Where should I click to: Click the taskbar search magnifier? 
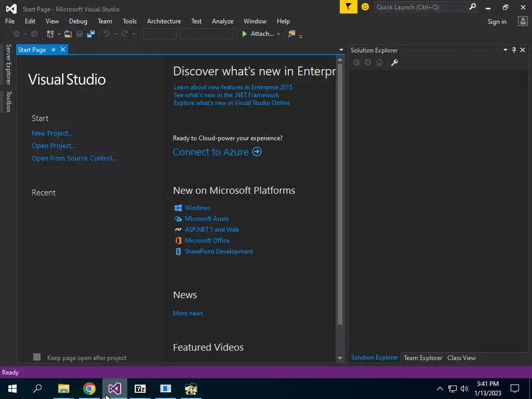pyautogui.click(x=37, y=389)
